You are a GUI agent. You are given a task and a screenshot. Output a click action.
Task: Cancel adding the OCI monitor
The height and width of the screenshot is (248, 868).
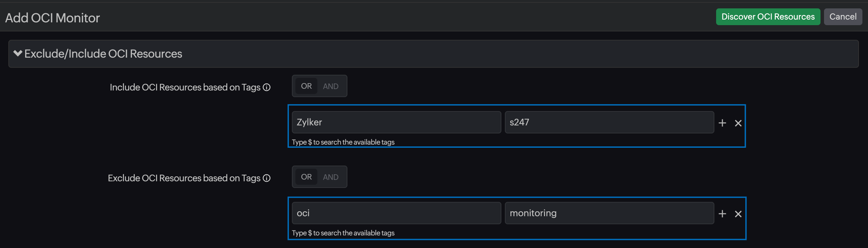pyautogui.click(x=843, y=16)
